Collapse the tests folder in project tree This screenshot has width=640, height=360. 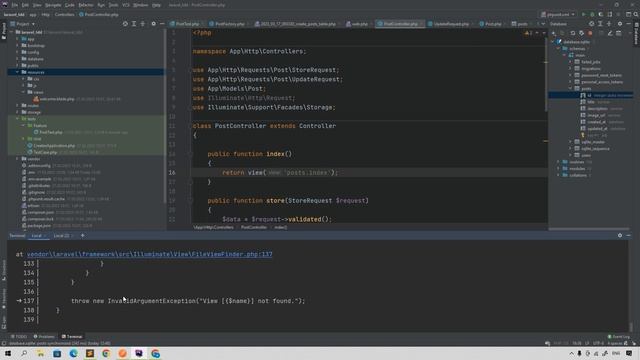tap(18, 119)
